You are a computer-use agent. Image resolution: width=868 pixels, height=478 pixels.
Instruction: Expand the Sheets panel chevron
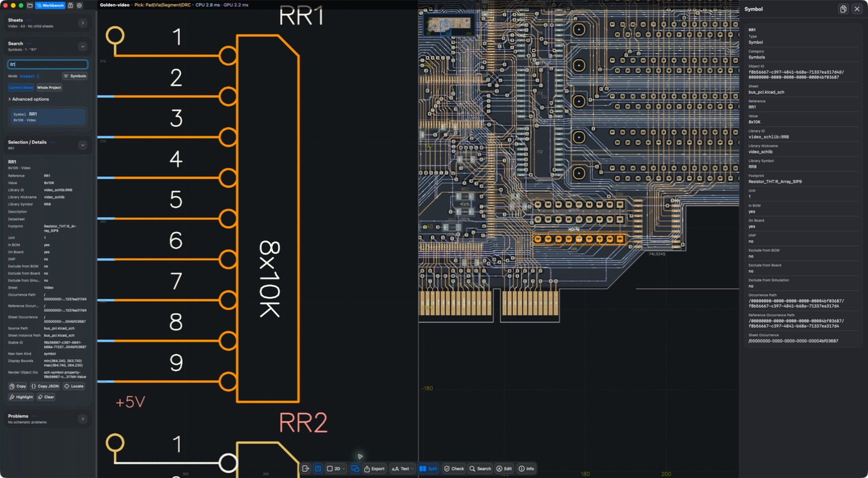click(x=83, y=23)
